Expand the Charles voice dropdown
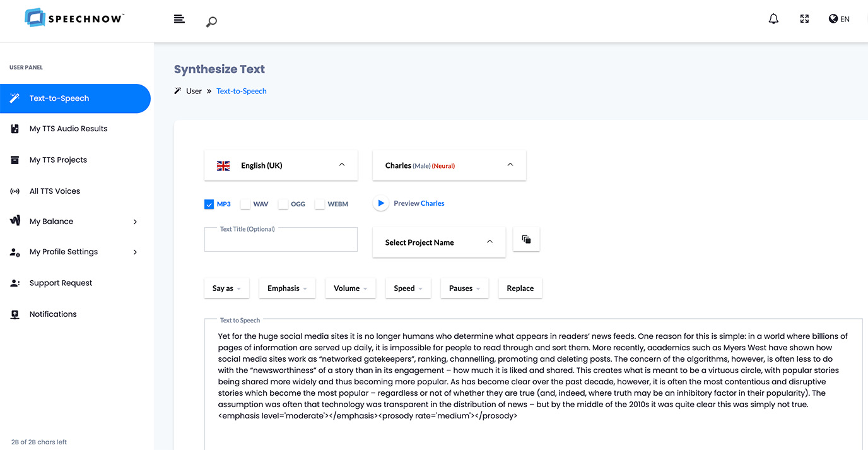This screenshot has width=868, height=450. (449, 165)
